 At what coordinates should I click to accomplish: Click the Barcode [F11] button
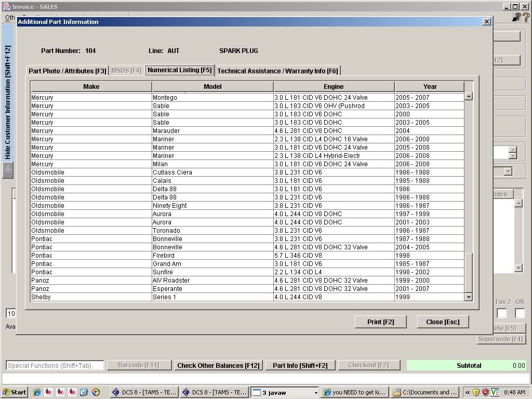138,365
